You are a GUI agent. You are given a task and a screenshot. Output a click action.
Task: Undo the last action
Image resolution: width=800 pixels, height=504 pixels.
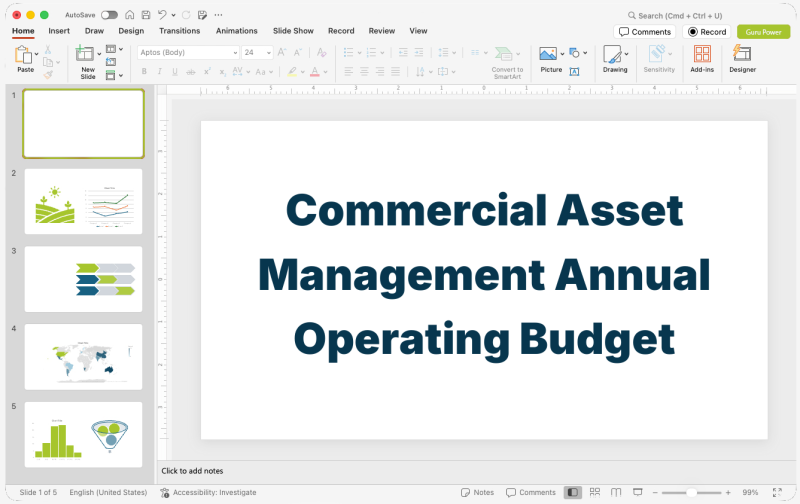(x=162, y=15)
